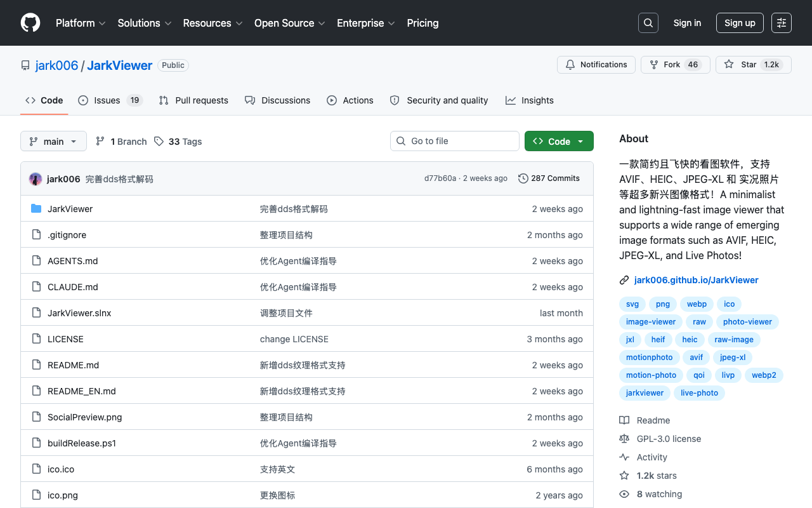
Task: Switch to the Insights tab
Action: pyautogui.click(x=530, y=100)
